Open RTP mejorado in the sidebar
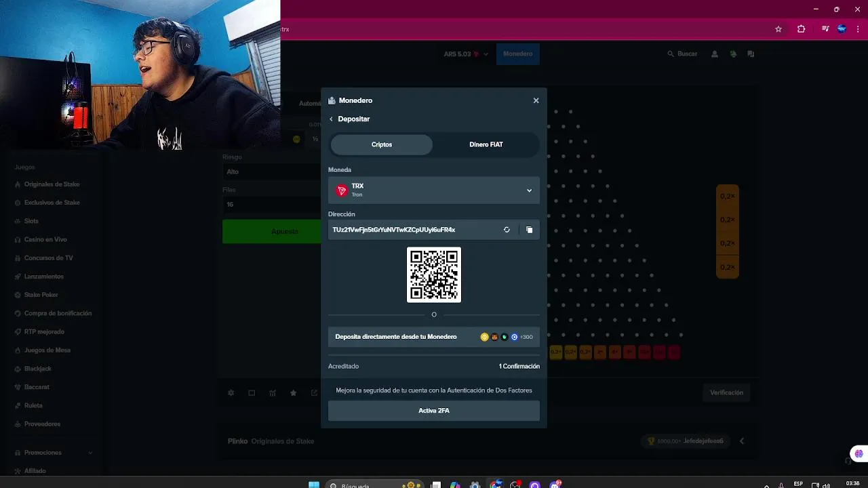Screen dimensions: 868x488 (x=44, y=331)
